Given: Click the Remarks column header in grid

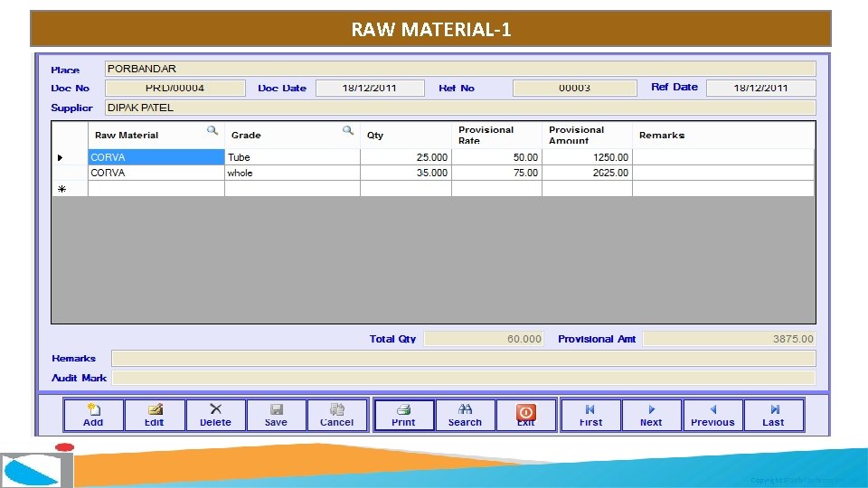Looking at the screenshot, I should [x=723, y=135].
